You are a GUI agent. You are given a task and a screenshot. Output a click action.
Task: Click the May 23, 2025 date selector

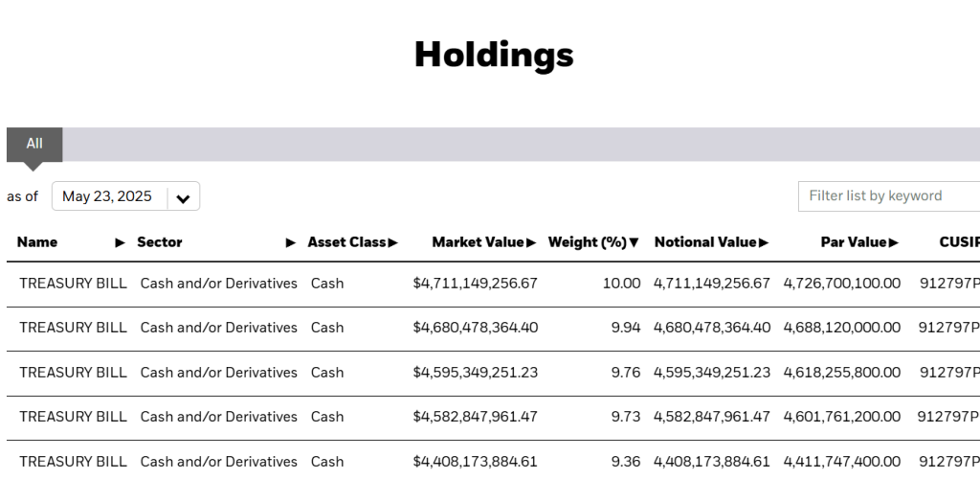(107, 196)
